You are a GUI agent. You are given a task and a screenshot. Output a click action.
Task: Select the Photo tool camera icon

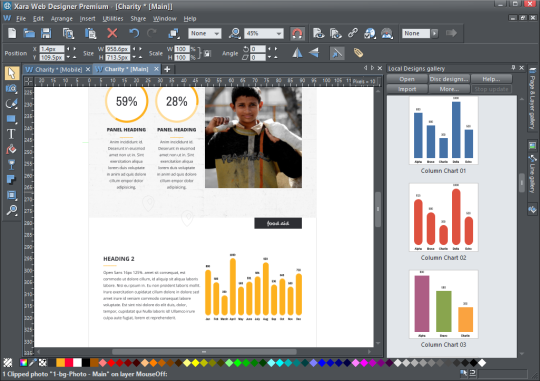pyautogui.click(x=11, y=89)
